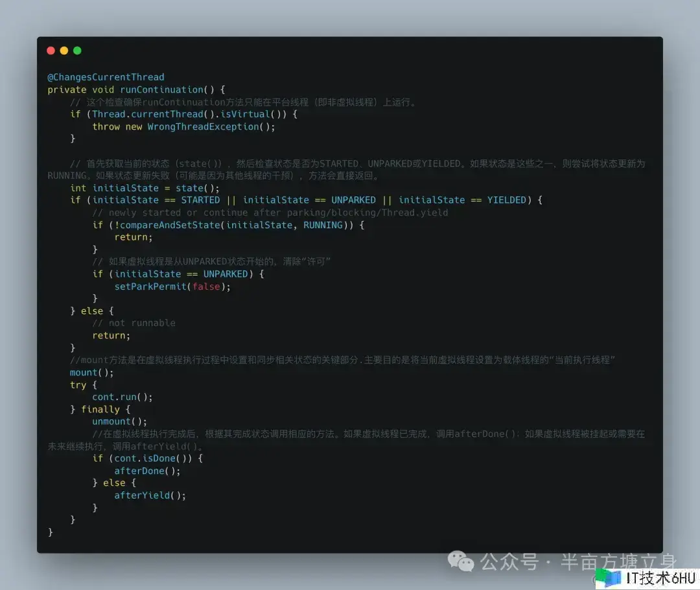Image resolution: width=700 pixels, height=590 pixels.
Task: Select the @ChangesCurrentThread annotation
Action: click(x=106, y=77)
